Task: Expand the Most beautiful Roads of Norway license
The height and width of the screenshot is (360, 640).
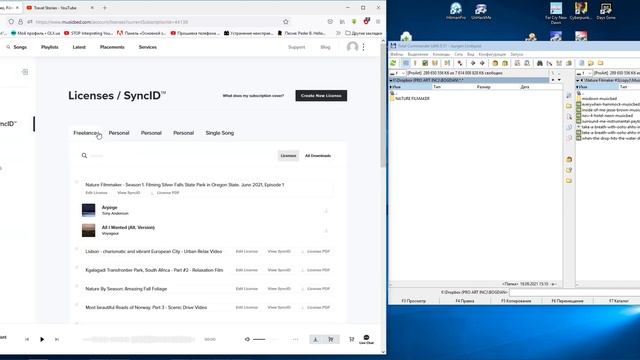Action: click(77, 305)
